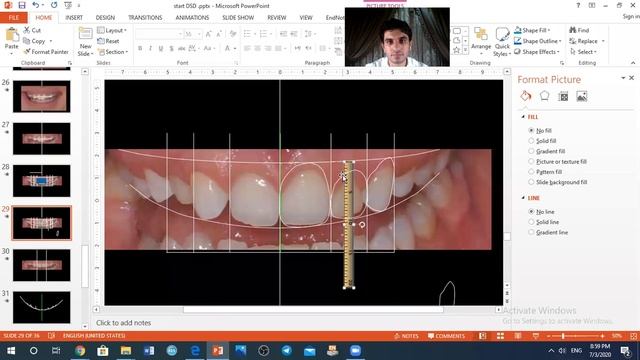Screen dimensions: 640x360
Task: Adjust the zoom slider handle
Action: 563,336
